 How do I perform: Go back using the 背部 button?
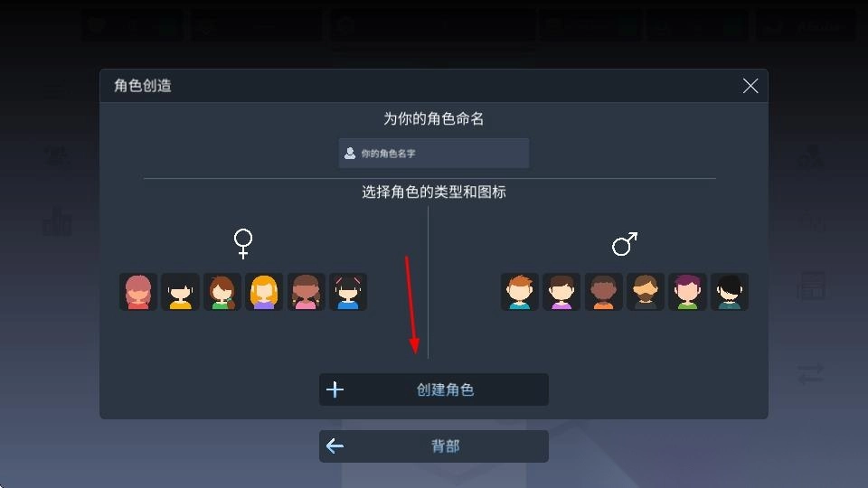tap(434, 446)
